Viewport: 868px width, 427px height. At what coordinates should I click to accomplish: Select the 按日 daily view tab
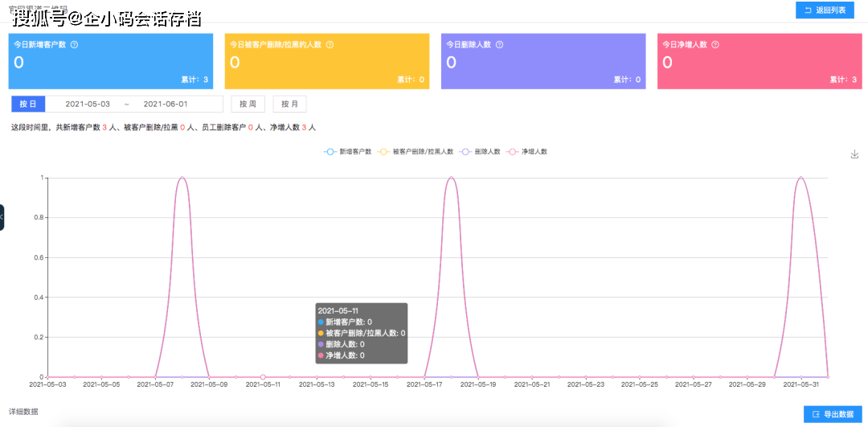[x=27, y=104]
